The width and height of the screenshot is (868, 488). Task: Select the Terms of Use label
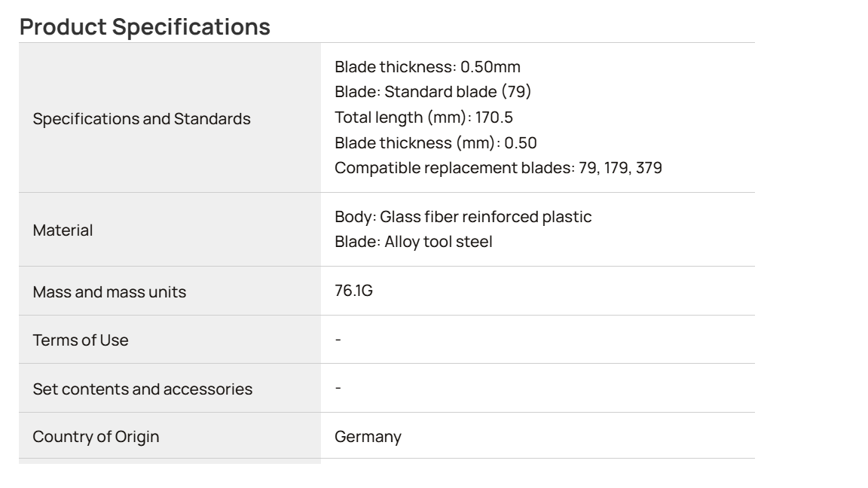coord(81,340)
